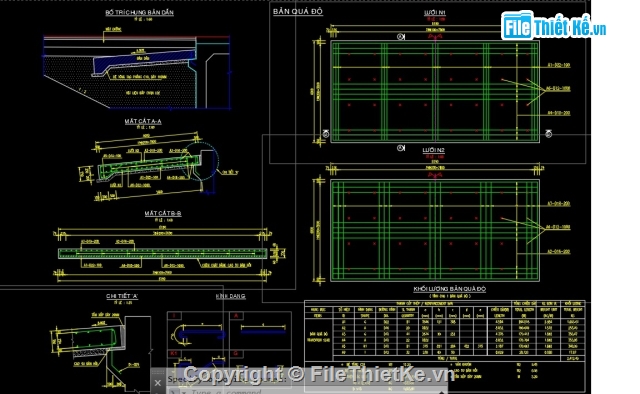The width and height of the screenshot is (640, 394).
Task: Select the dashed detail circle in section A-A
Action: 200,161
